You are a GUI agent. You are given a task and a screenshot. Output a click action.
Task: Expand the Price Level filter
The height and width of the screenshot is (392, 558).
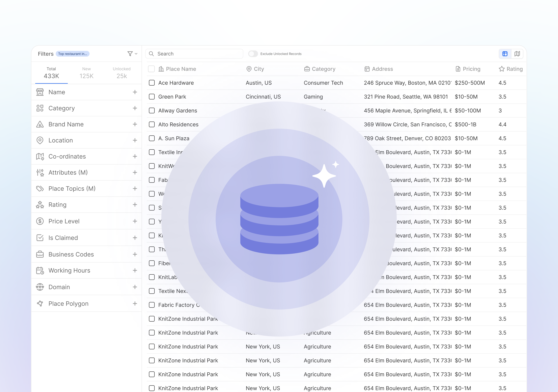click(x=135, y=221)
